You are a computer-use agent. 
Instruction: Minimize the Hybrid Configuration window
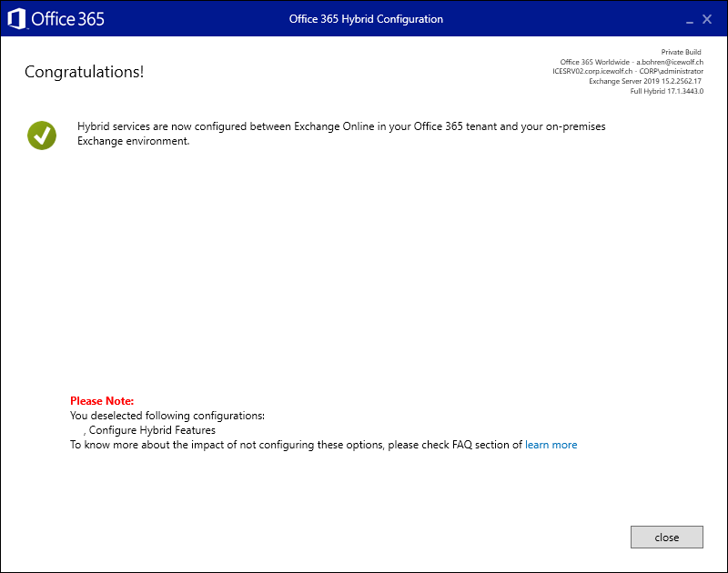coord(690,20)
